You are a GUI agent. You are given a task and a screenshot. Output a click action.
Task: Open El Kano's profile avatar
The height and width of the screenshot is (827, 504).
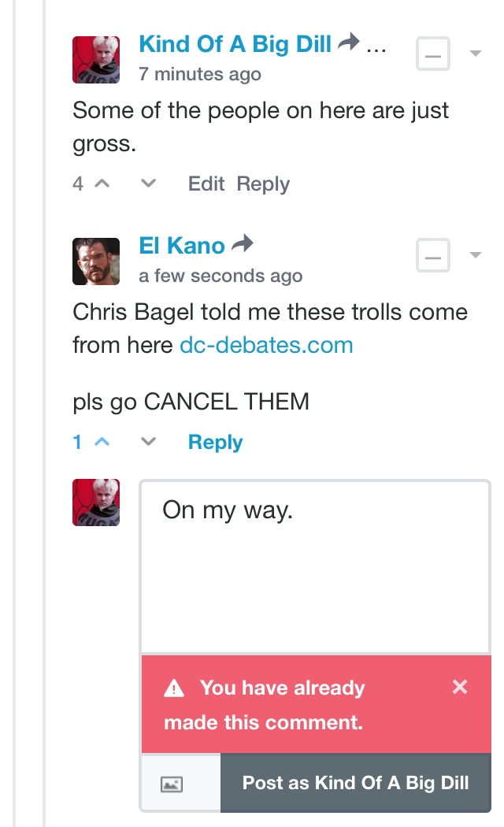tap(96, 261)
